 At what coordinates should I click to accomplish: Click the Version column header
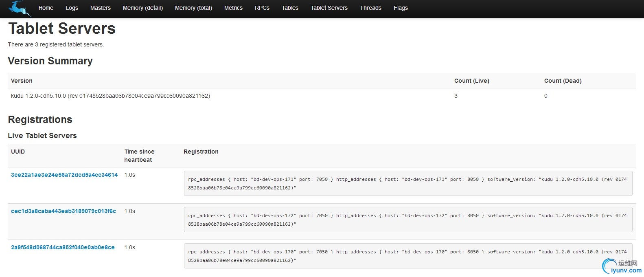click(22, 81)
